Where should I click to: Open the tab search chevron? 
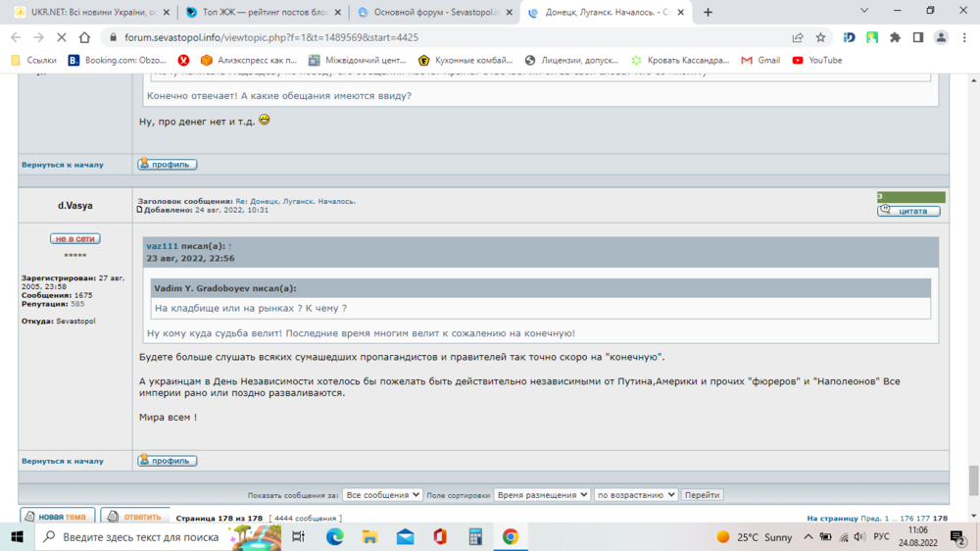(x=864, y=11)
